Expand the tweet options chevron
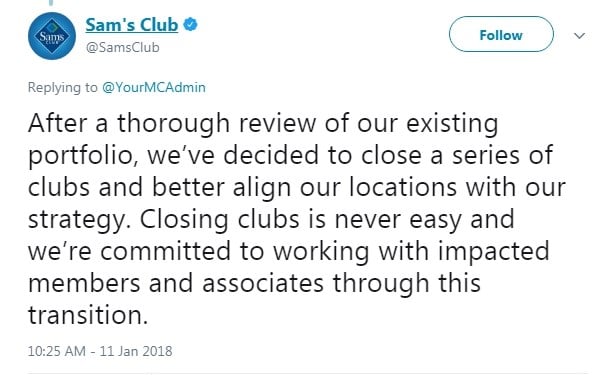 point(579,36)
